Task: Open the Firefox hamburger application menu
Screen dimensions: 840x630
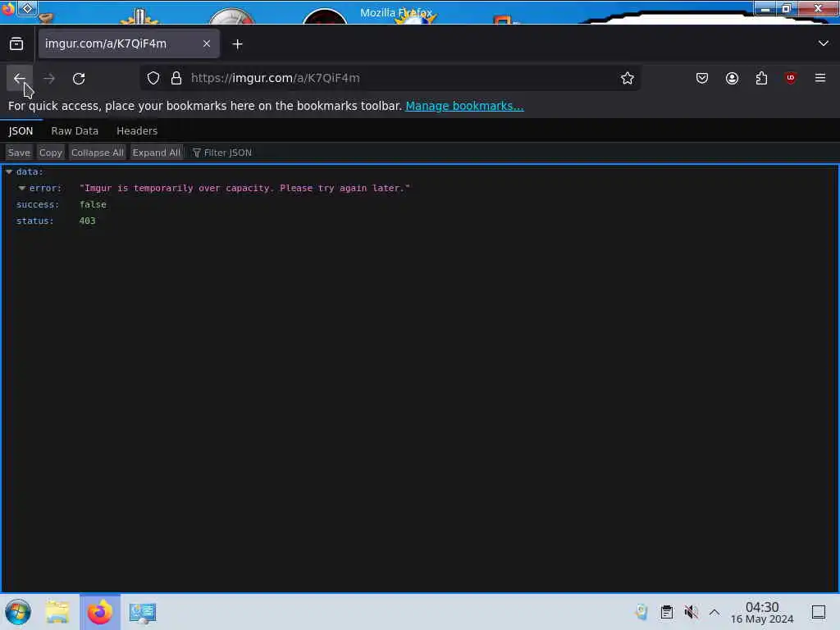Action: tap(820, 78)
